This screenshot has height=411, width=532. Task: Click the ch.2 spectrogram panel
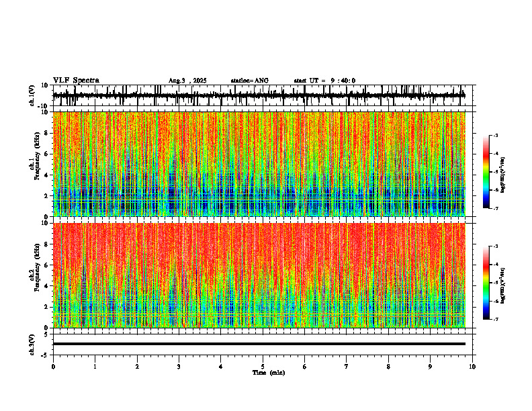tap(259, 275)
